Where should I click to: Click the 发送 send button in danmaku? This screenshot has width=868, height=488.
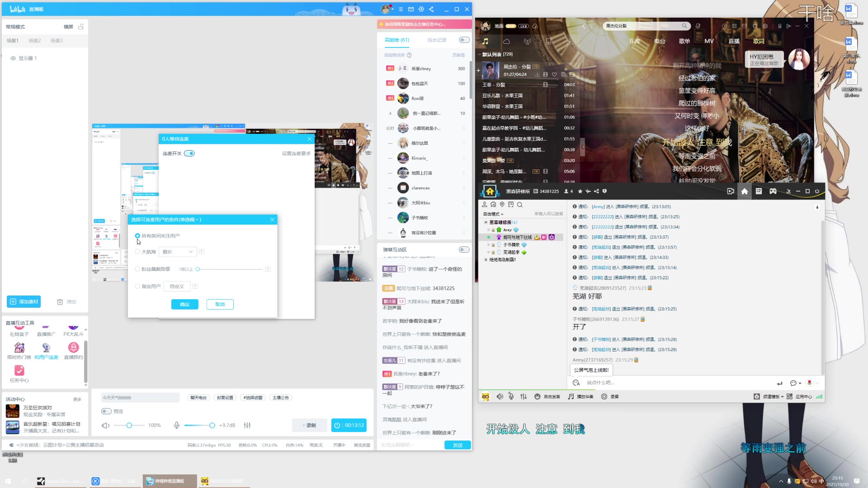click(458, 445)
